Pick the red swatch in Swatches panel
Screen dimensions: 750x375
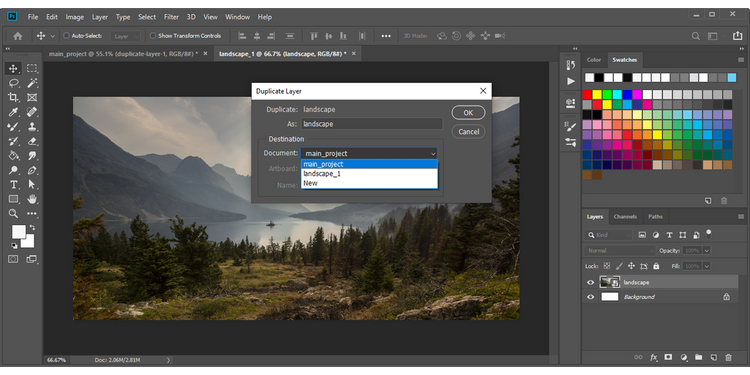[587, 95]
